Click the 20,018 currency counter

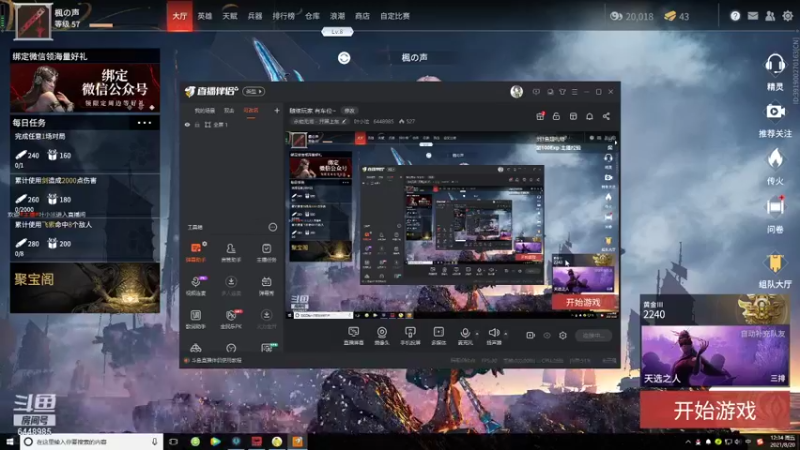[632, 16]
